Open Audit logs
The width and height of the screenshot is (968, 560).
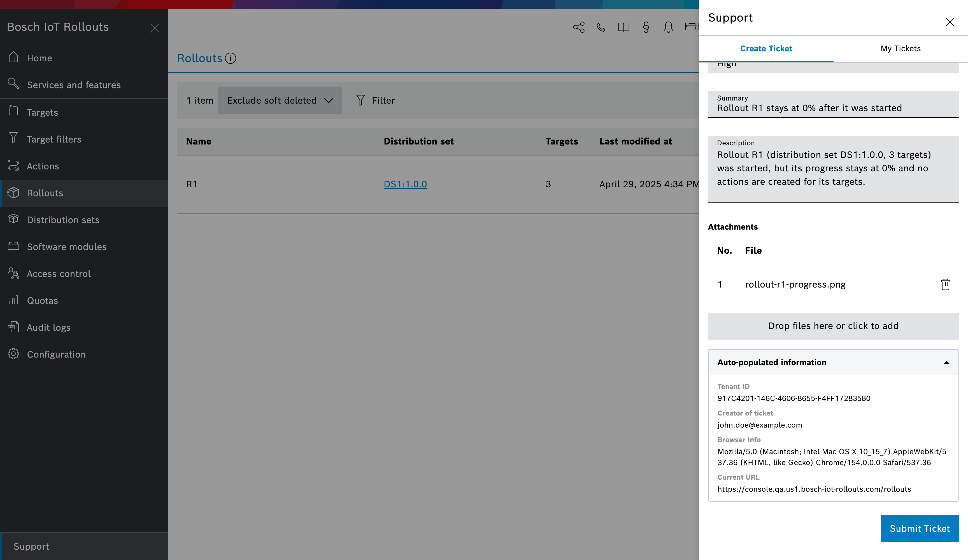click(84, 327)
